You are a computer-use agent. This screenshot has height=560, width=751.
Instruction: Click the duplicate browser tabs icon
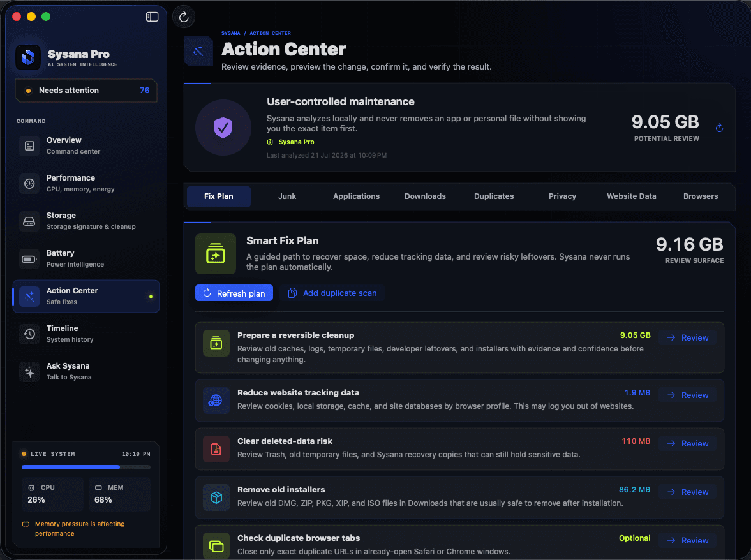coord(216,545)
